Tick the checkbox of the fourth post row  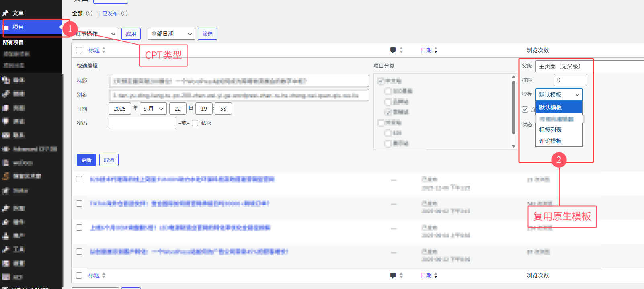pyautogui.click(x=79, y=252)
